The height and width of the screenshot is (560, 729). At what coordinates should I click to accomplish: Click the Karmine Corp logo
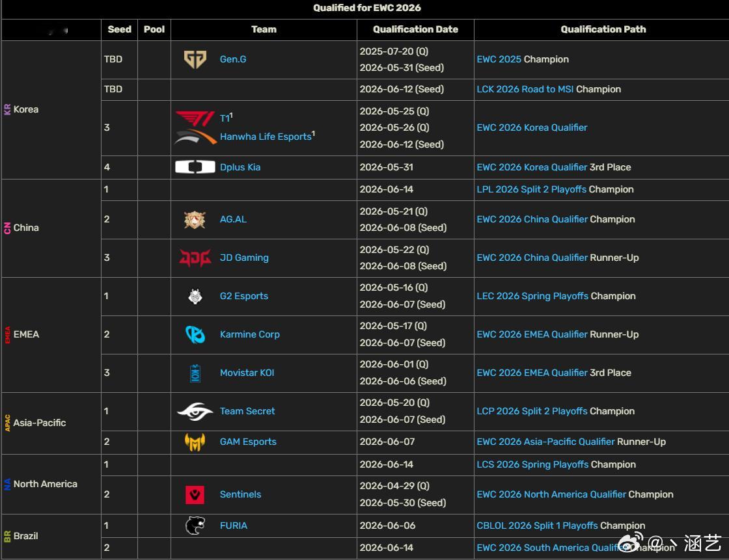(x=195, y=334)
